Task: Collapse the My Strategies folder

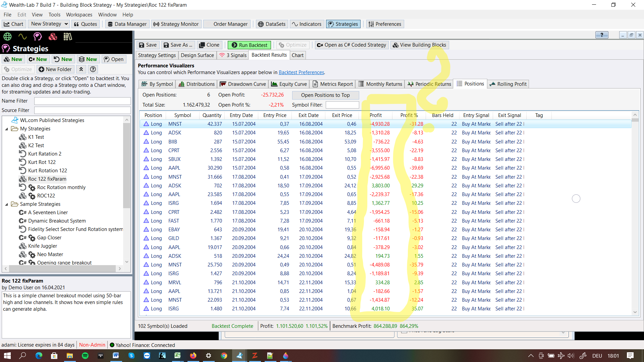Action: pos(6,129)
